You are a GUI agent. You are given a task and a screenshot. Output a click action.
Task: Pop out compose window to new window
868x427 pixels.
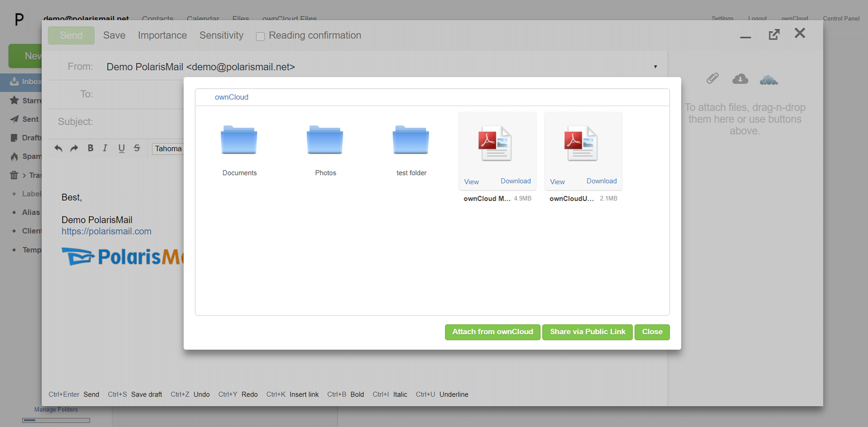point(774,34)
